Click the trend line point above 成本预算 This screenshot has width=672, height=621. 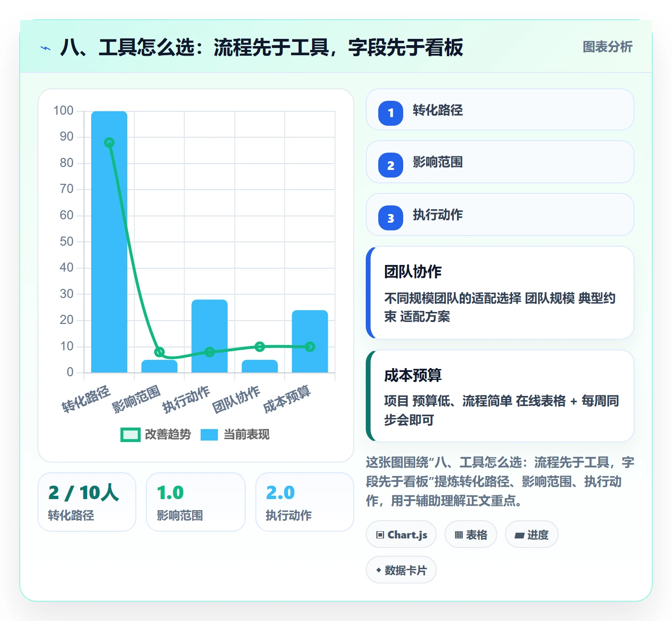coord(310,346)
